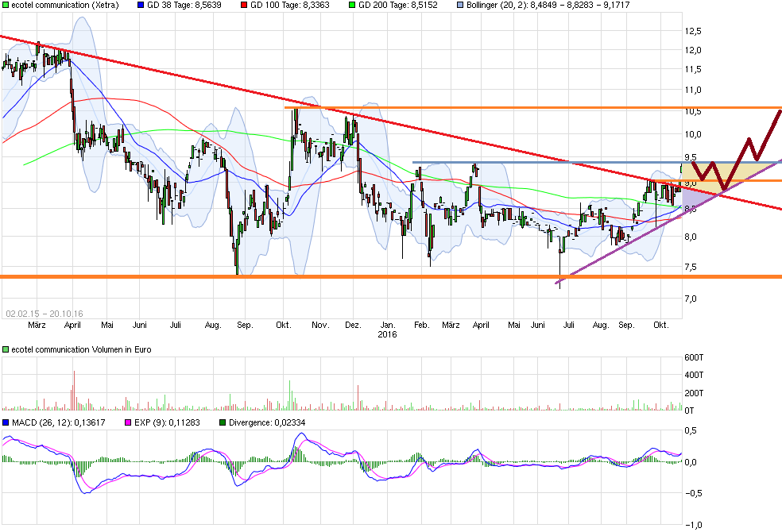Click the ecotel communication Volumen in Euro label
This screenshot has height=532, width=782.
pyautogui.click(x=81, y=349)
